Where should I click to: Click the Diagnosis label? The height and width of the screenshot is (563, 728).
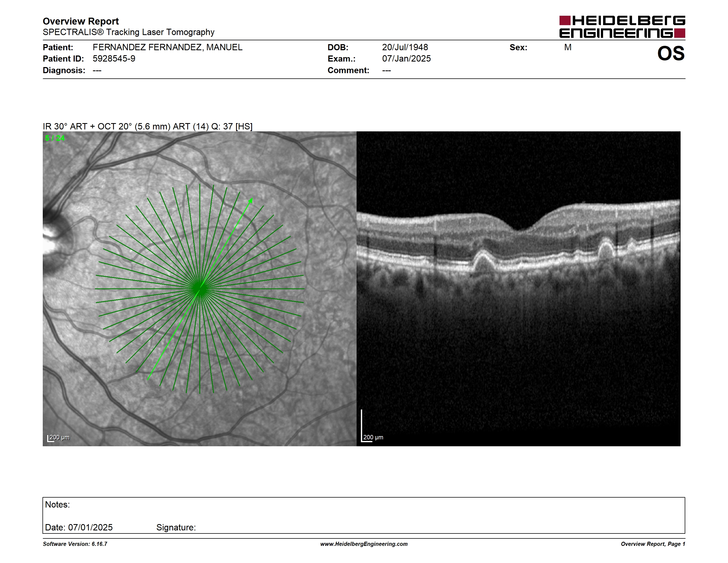64,70
